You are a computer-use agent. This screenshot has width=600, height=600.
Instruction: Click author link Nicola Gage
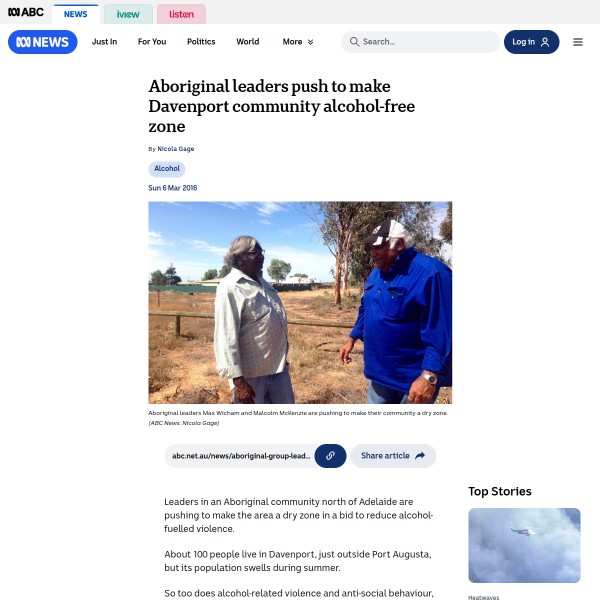[x=176, y=149]
